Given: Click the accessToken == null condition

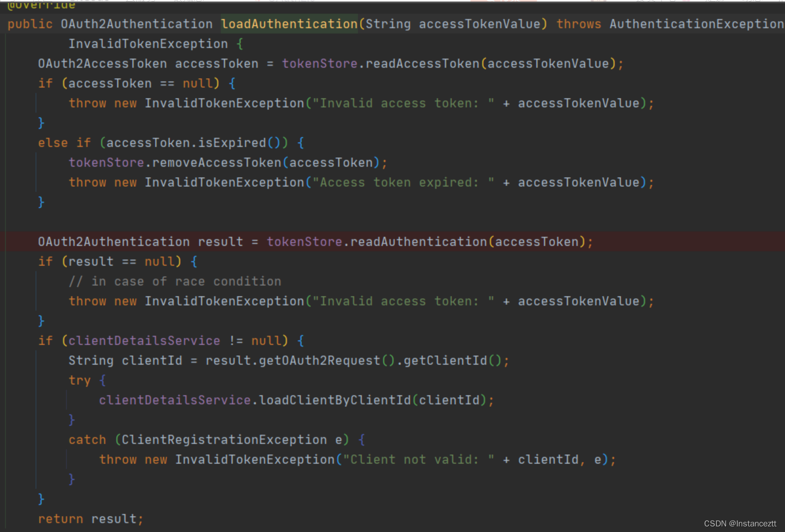Looking at the screenshot, I should coord(140,83).
